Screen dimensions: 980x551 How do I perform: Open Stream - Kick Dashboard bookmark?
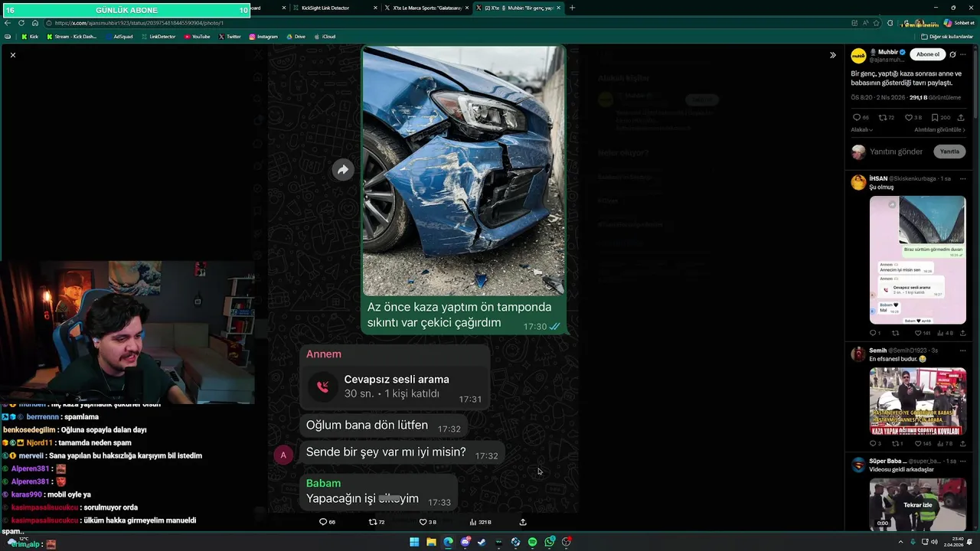click(x=72, y=36)
